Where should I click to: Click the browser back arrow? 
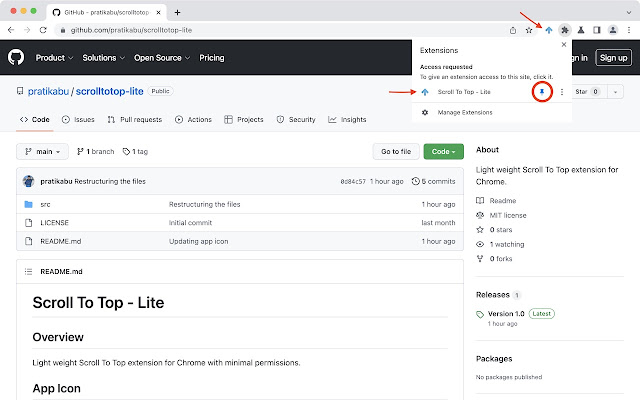[x=11, y=30]
